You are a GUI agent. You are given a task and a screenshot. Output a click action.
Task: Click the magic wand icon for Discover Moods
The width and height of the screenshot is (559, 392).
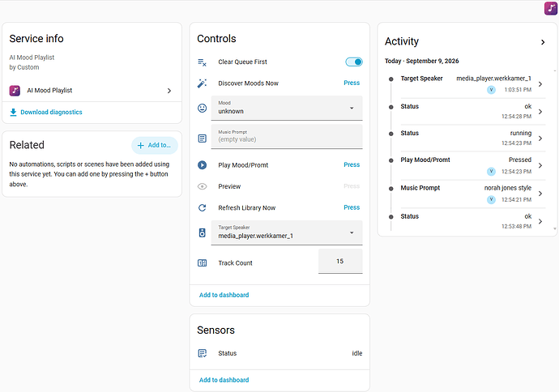tap(203, 83)
